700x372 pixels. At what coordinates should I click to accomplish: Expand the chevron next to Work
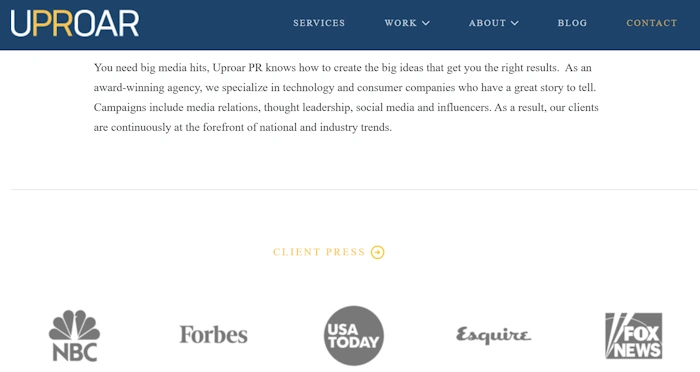tap(426, 23)
